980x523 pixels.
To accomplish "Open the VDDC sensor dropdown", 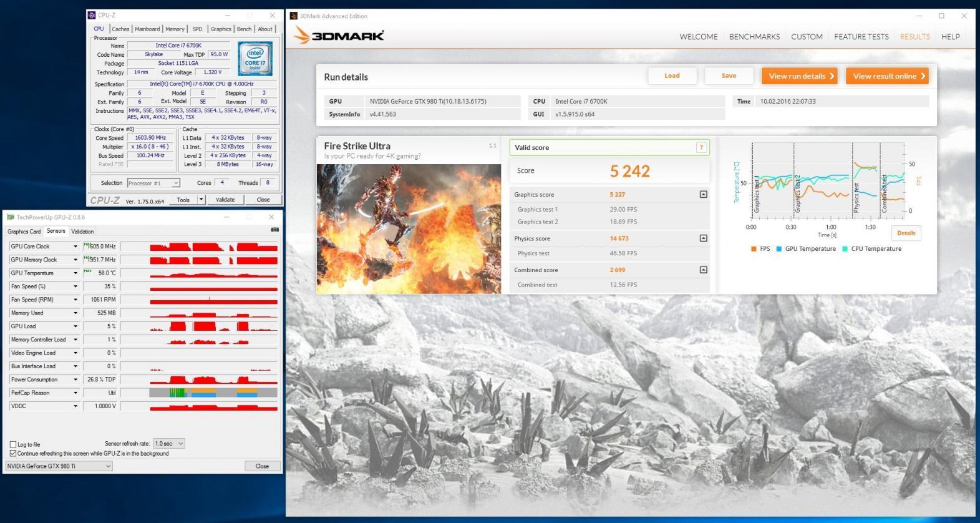I will (x=75, y=406).
